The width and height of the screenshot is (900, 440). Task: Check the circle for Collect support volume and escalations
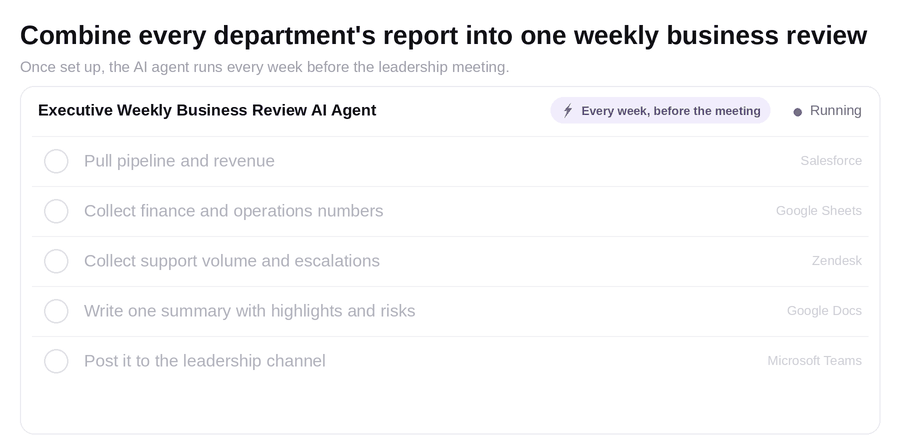[56, 261]
